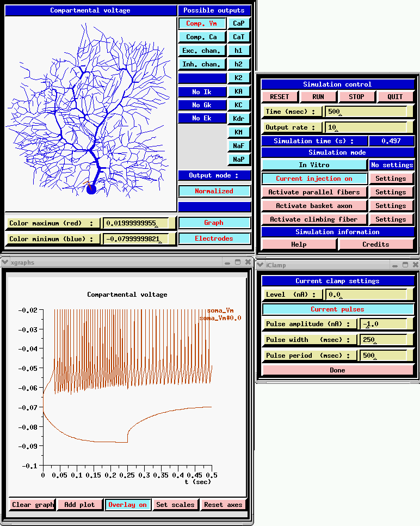Click Clear graph button
The height and width of the screenshot is (526, 420).
[x=32, y=505]
